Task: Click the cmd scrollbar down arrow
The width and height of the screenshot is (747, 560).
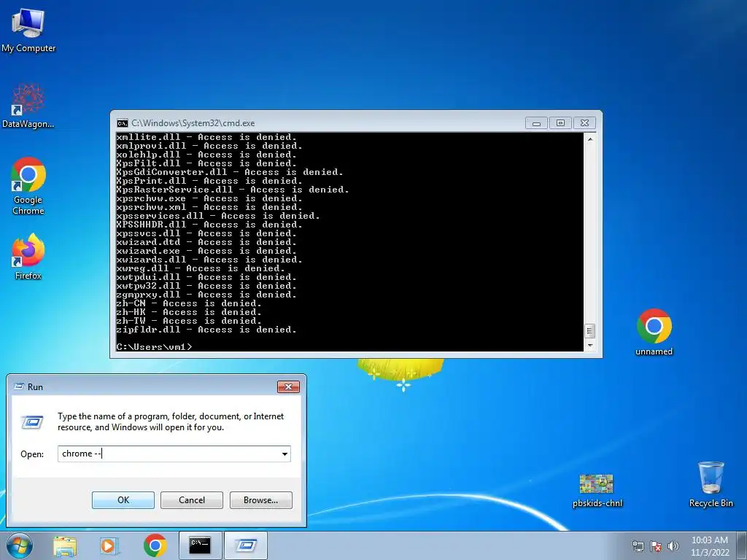Action: point(590,346)
